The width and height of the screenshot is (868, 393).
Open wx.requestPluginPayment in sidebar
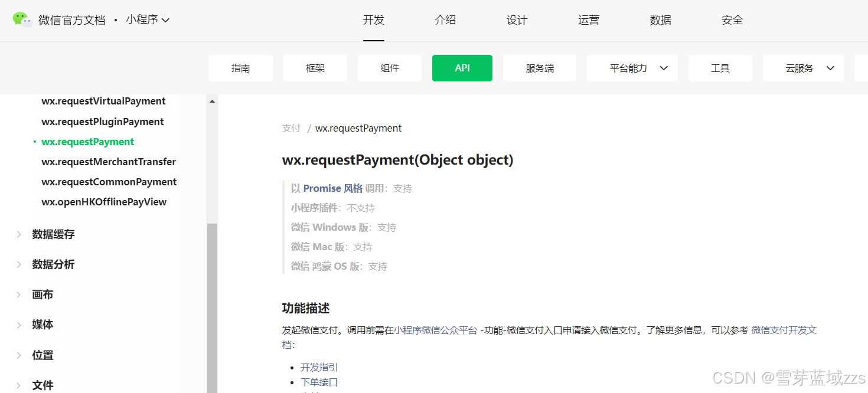(103, 122)
